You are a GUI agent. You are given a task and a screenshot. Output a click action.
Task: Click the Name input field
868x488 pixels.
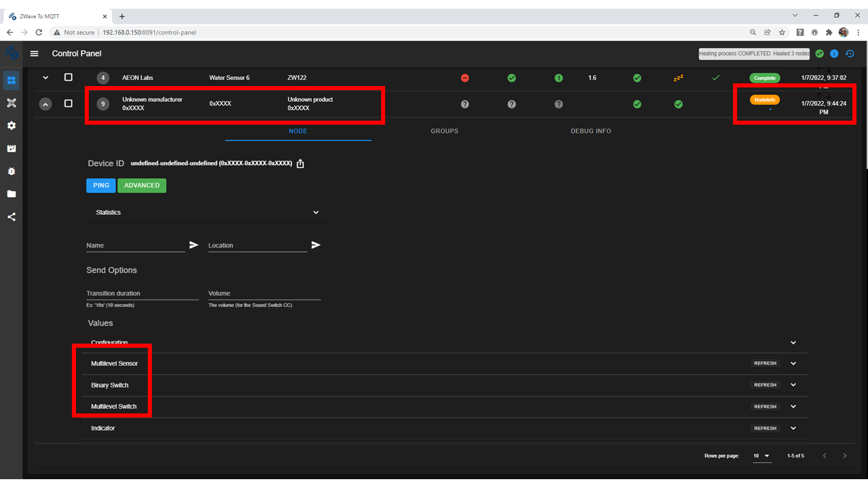point(136,245)
